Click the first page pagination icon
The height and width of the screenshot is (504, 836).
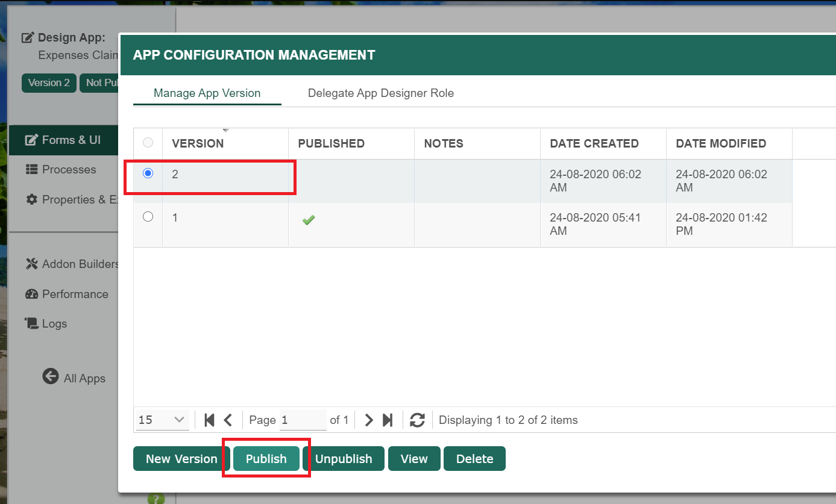(x=209, y=420)
